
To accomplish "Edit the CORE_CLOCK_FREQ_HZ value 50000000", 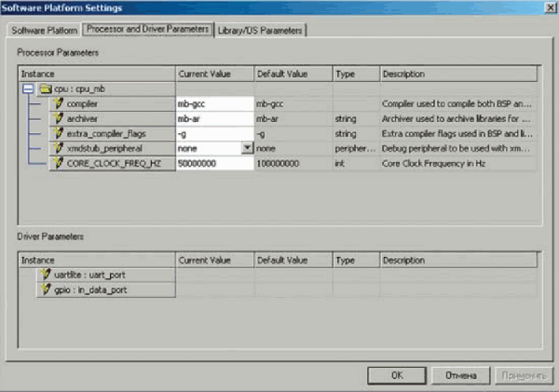I will (x=214, y=164).
